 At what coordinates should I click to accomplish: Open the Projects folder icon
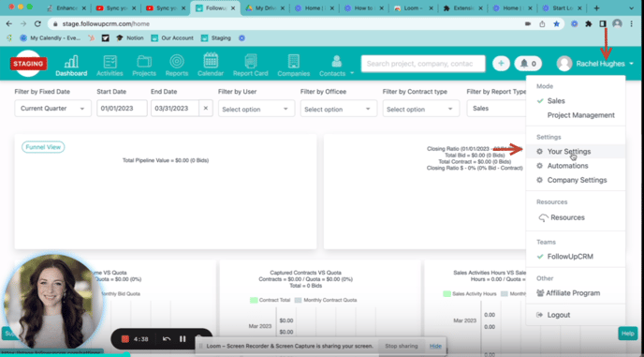[x=144, y=66]
